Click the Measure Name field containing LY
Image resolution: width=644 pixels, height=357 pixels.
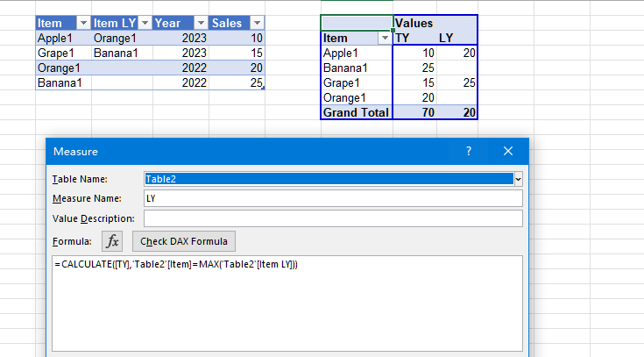coord(333,198)
